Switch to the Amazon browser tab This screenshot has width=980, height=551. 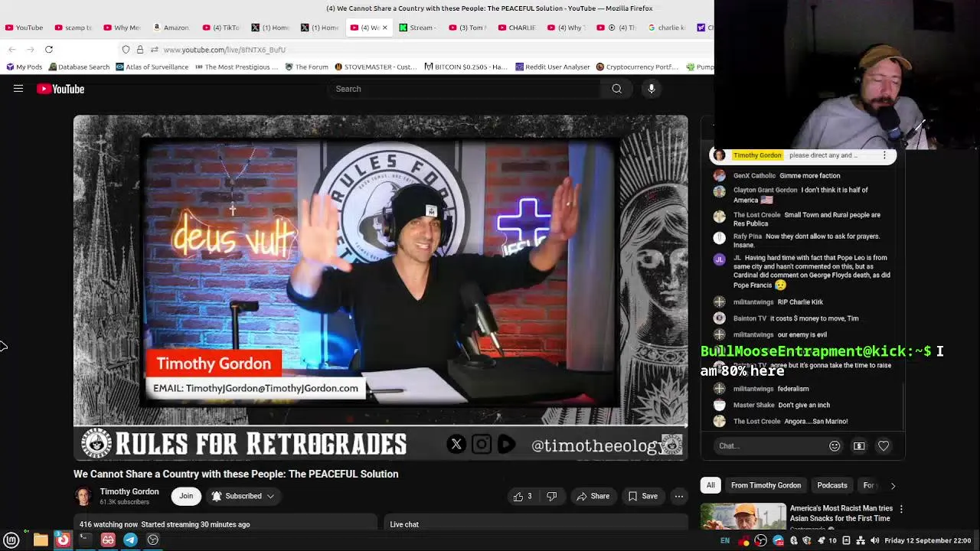click(x=170, y=28)
